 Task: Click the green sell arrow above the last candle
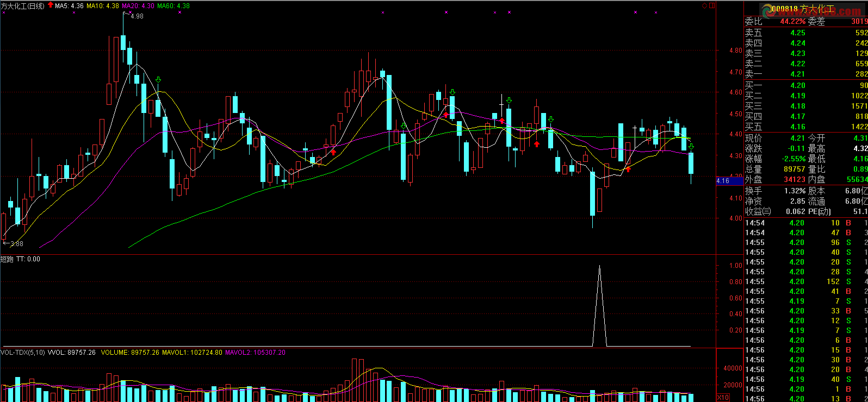[x=691, y=147]
